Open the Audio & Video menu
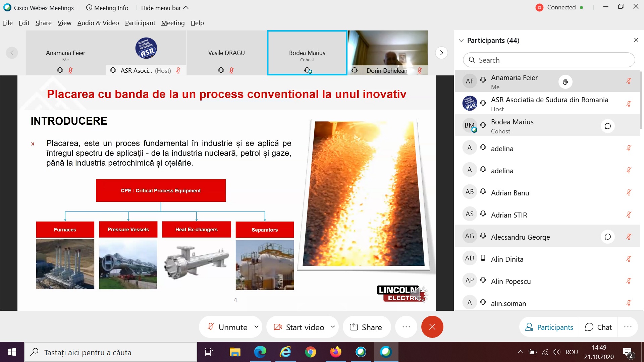644x362 pixels. click(x=98, y=23)
